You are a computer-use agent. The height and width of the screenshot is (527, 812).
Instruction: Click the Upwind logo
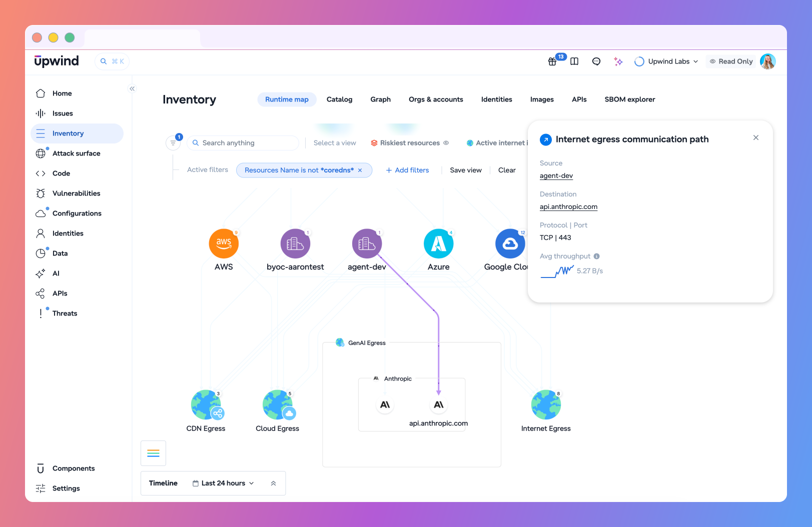coord(57,61)
